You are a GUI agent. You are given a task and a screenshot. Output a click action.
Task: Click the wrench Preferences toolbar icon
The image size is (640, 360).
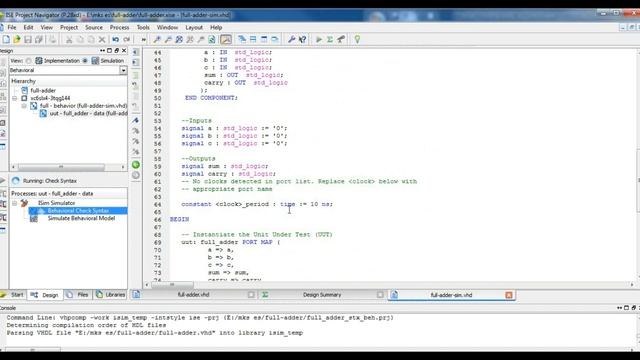coord(291,40)
